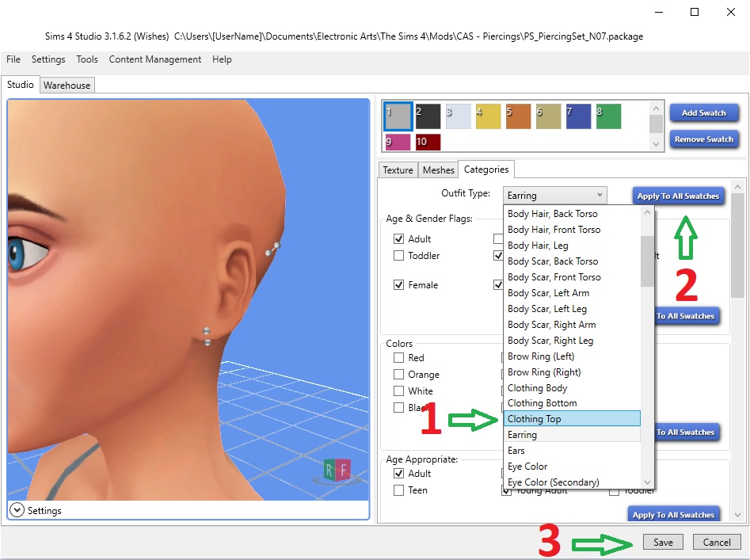750x560 pixels.
Task: Click the Cancel button
Action: coord(717,542)
